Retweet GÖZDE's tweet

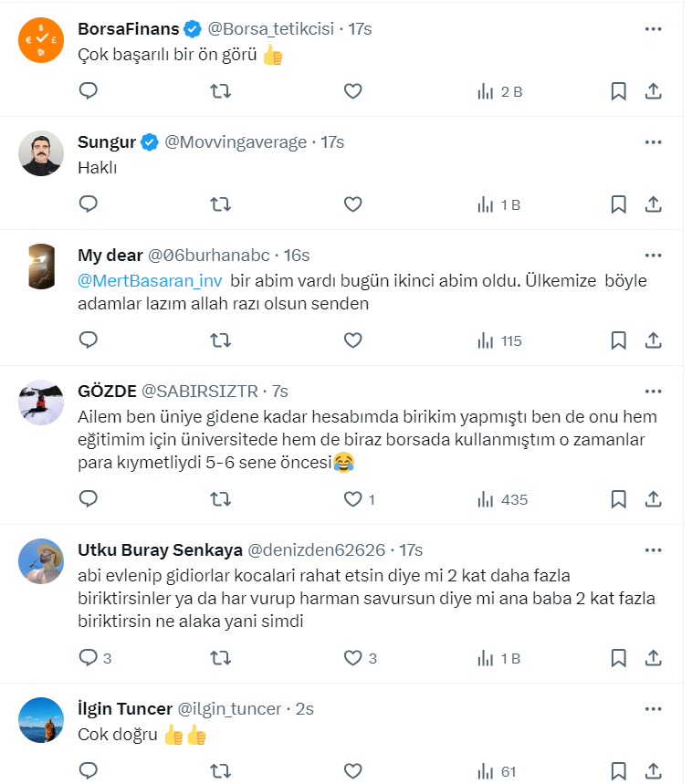click(220, 499)
